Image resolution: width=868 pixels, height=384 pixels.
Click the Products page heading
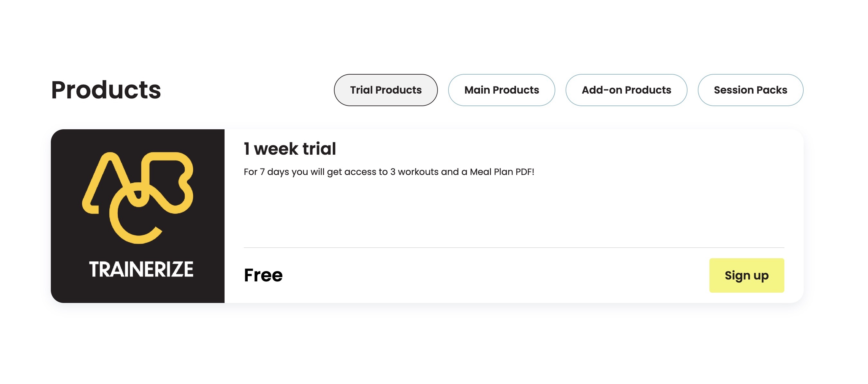point(106,90)
